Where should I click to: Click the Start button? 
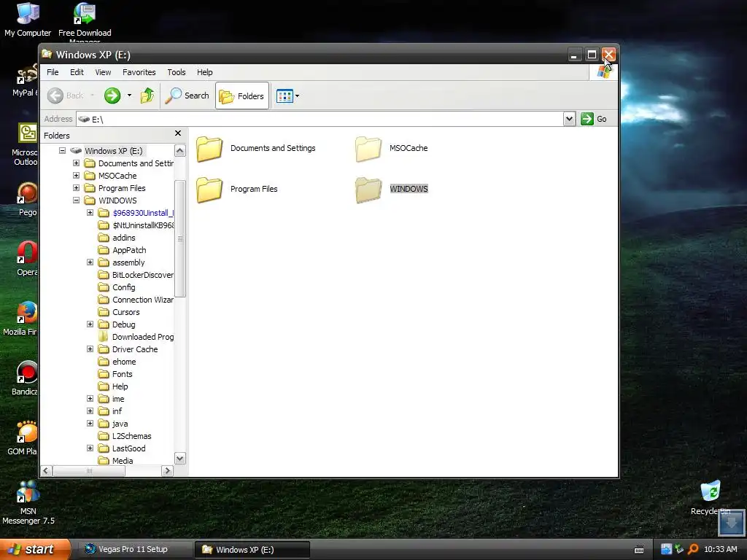point(35,550)
